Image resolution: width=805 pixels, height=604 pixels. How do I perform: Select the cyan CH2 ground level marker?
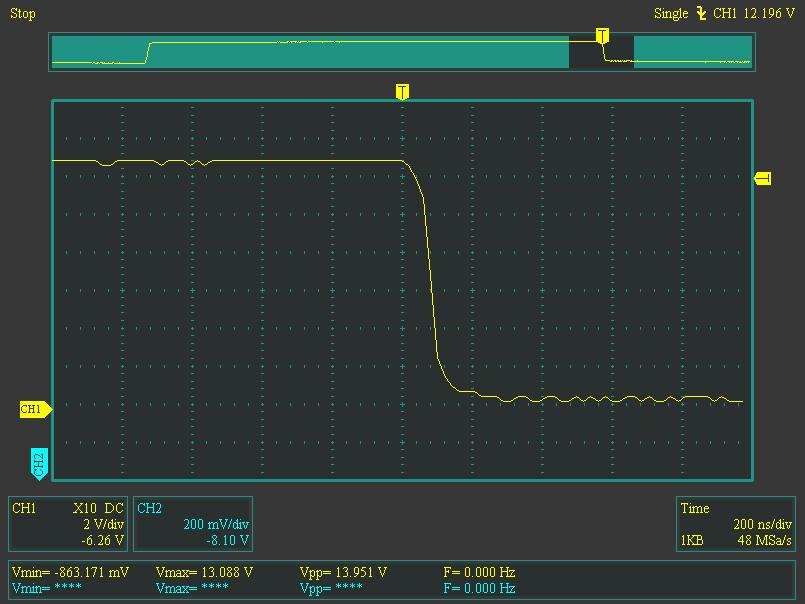(x=38, y=463)
